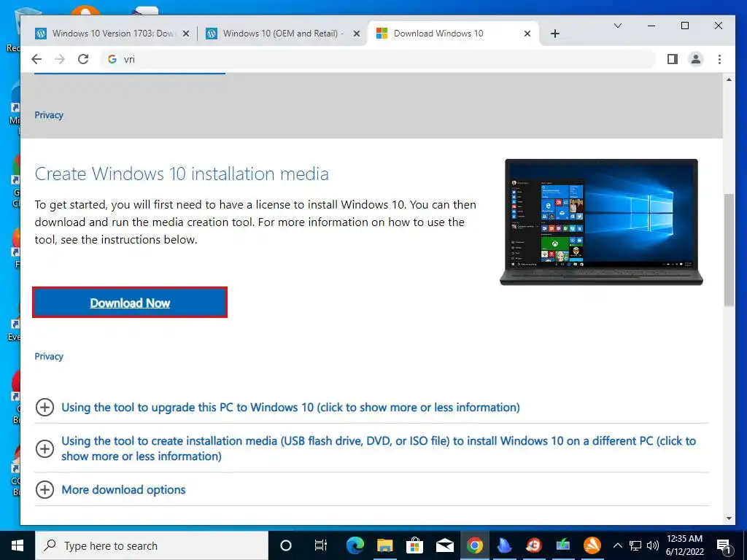
Task: Expand 'create installation media' plus icon
Action: (44, 448)
